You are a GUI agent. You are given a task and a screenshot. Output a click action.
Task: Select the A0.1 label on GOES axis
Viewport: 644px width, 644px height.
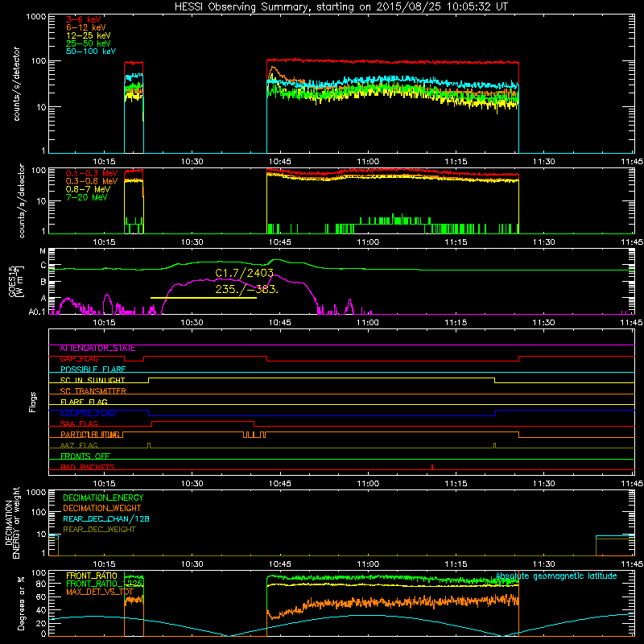point(37,312)
